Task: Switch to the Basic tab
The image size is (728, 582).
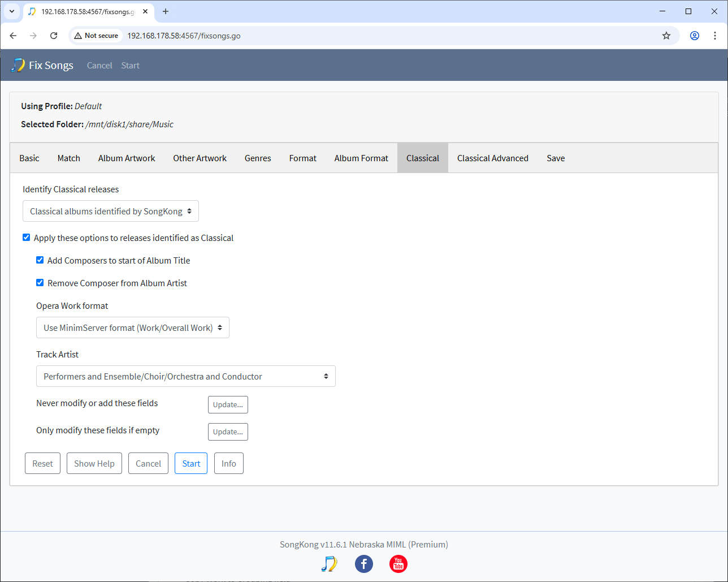Action: [x=29, y=158]
